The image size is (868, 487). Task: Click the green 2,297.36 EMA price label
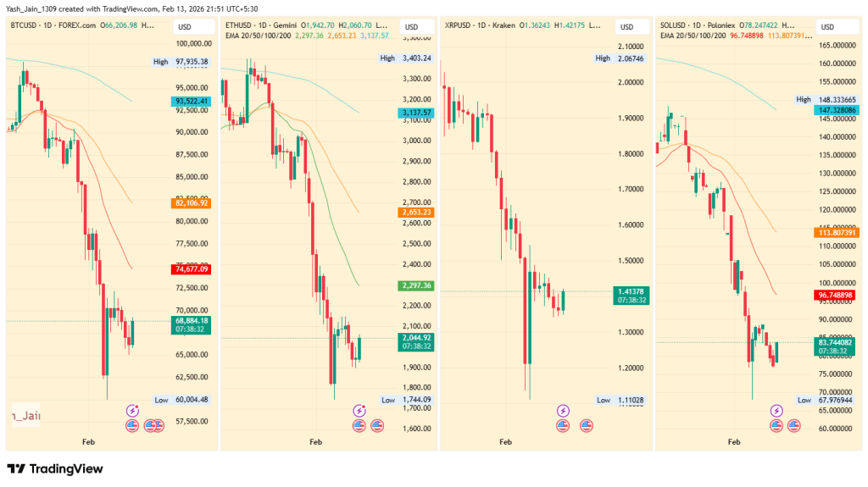(415, 286)
